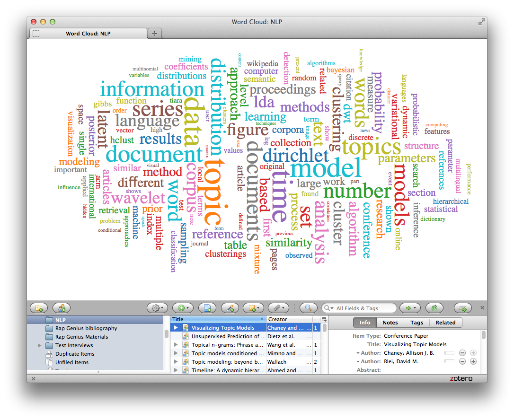Switch to the Related tab

click(x=445, y=323)
